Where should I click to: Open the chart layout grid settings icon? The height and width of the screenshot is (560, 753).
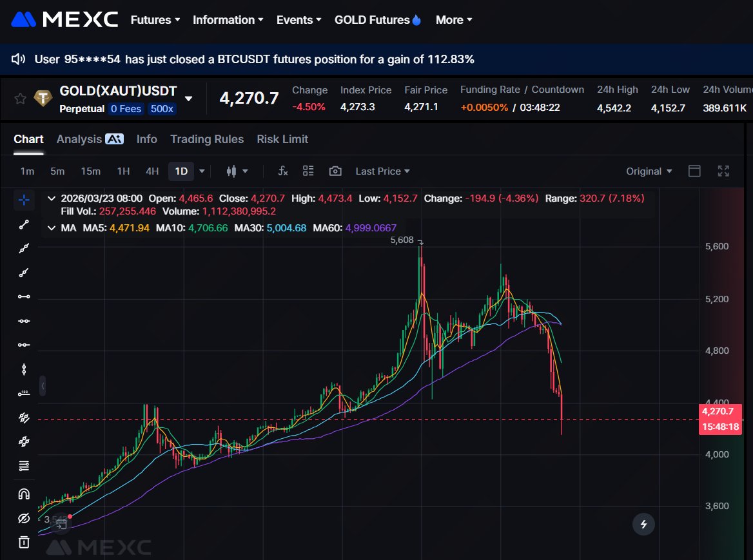[308, 171]
